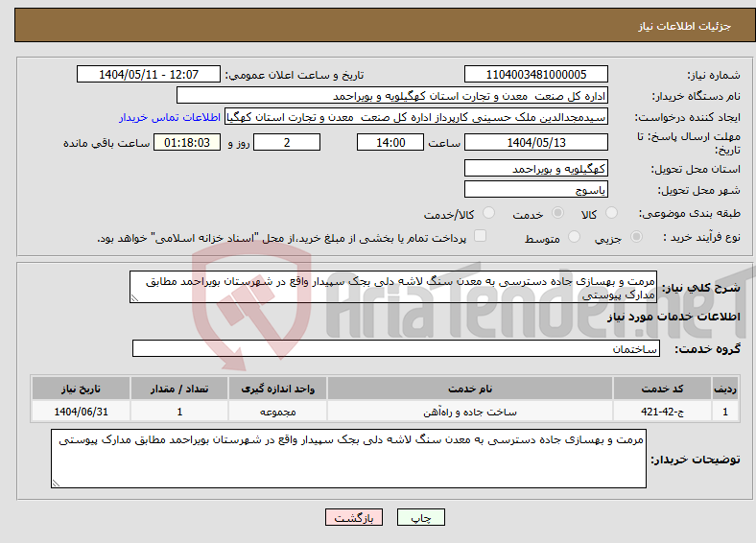This screenshot has width=756, height=543.
Task: Click the deadline date field 1404/05/13
Action: 535,142
